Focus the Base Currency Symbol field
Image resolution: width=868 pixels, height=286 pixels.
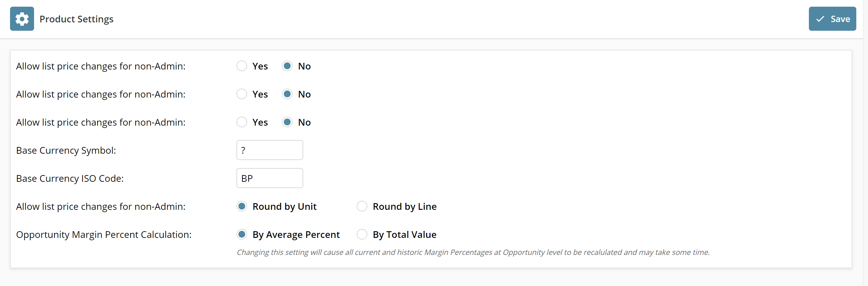[x=270, y=150]
